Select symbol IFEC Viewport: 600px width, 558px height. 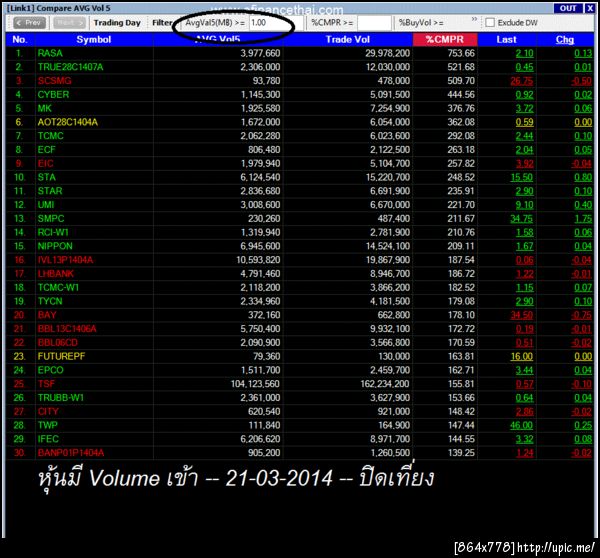(48, 439)
